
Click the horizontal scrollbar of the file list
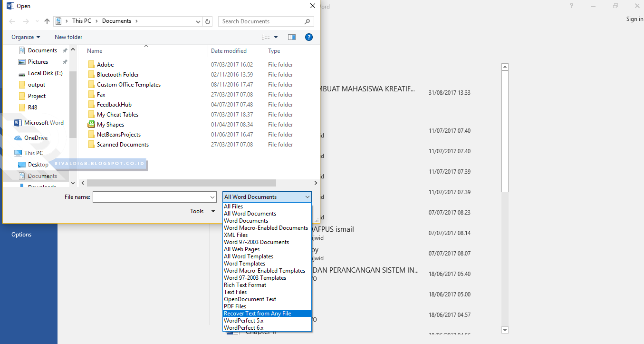click(x=182, y=183)
